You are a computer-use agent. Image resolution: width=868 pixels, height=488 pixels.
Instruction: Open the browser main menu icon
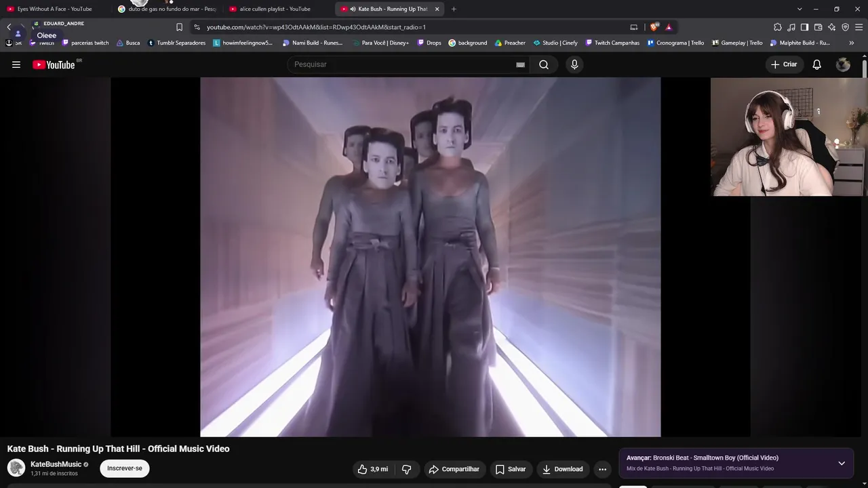coord(859,27)
